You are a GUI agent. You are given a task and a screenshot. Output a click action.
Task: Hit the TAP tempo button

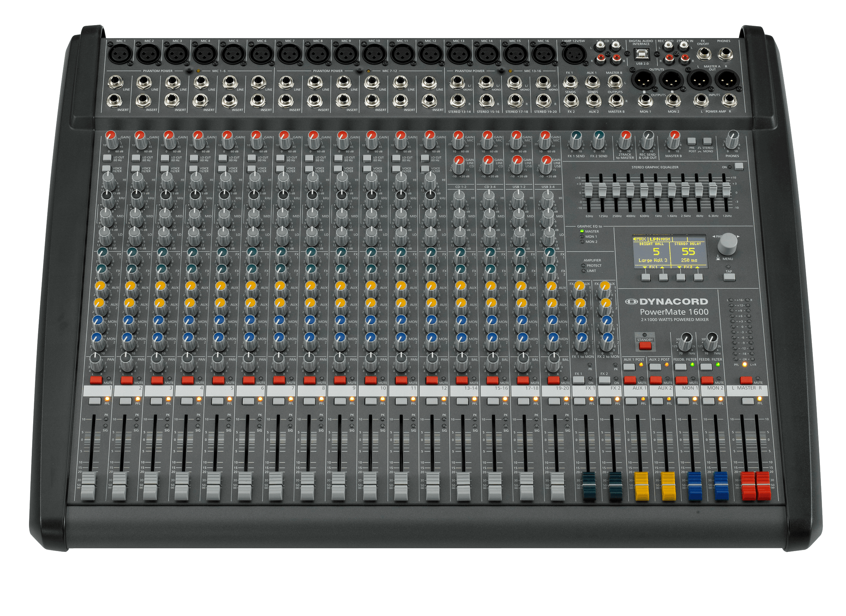(x=729, y=277)
